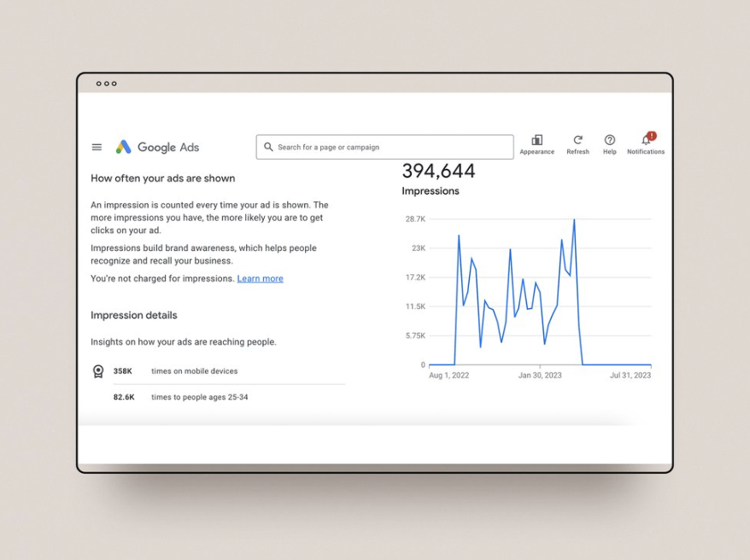Click the Impressions chart label
Screen dimensions: 750x560
coord(431,191)
